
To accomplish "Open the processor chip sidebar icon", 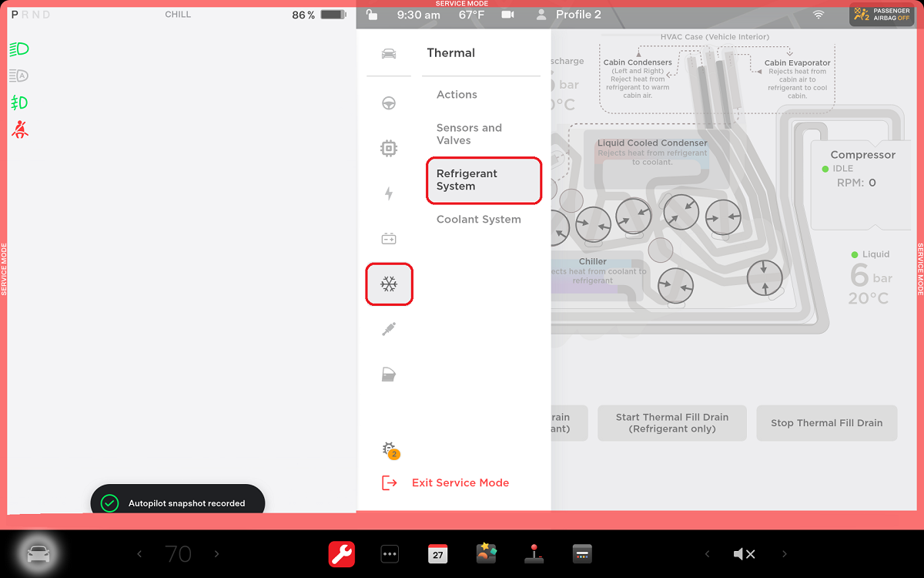I will pos(389,149).
